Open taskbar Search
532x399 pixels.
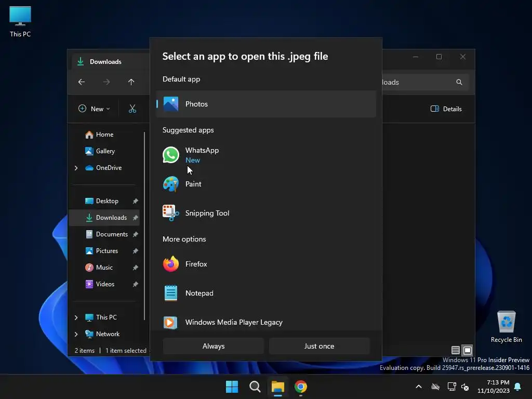tap(255, 387)
